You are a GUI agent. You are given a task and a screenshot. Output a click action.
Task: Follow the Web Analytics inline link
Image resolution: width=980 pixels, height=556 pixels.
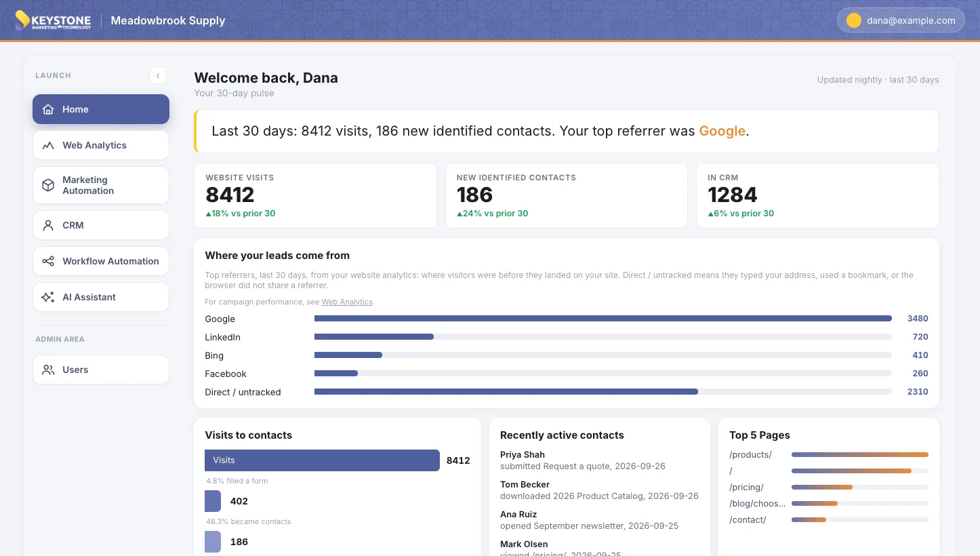click(347, 302)
